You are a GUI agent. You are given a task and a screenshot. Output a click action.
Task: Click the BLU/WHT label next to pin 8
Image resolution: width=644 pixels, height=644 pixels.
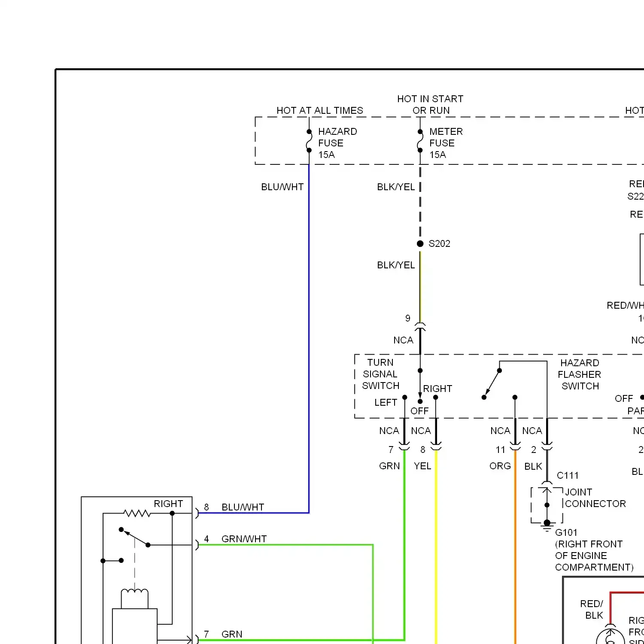[x=243, y=507]
